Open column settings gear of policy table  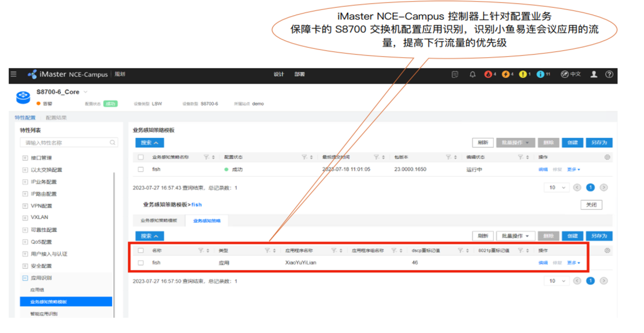(x=607, y=250)
